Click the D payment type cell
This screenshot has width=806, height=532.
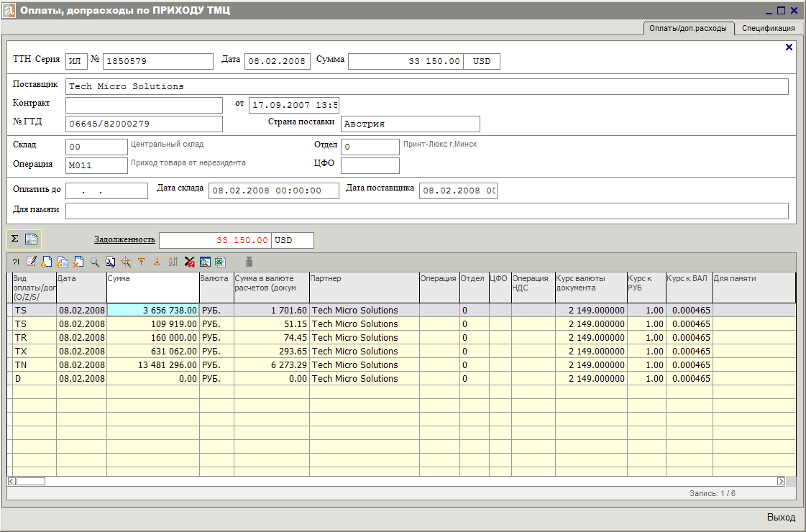(x=35, y=379)
